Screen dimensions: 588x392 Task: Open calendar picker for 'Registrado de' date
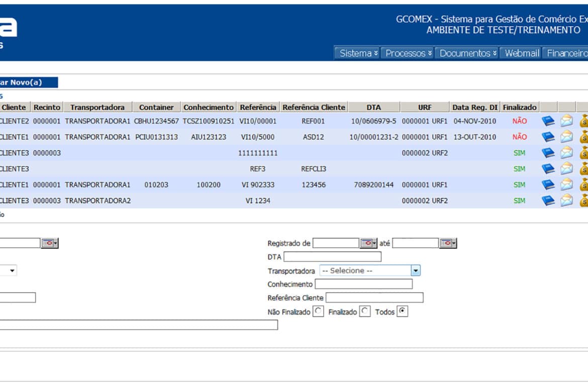point(368,243)
